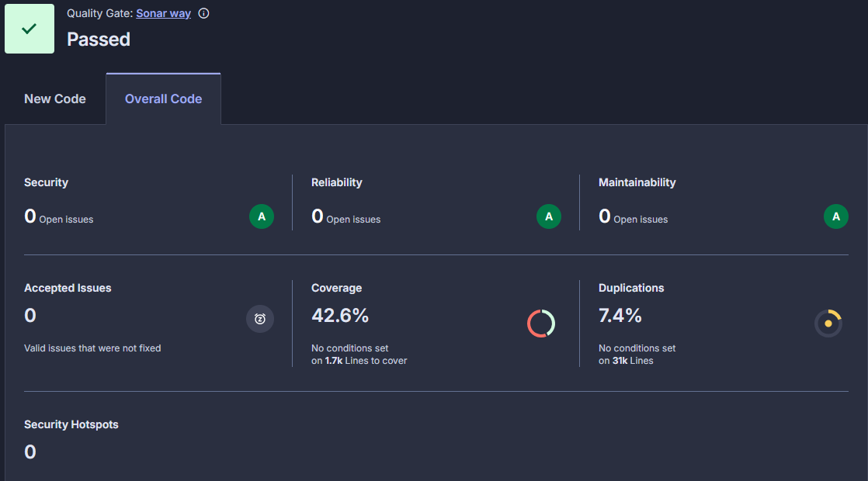The height and width of the screenshot is (481, 868).
Task: Click the Coverage heading
Action: [x=337, y=288]
